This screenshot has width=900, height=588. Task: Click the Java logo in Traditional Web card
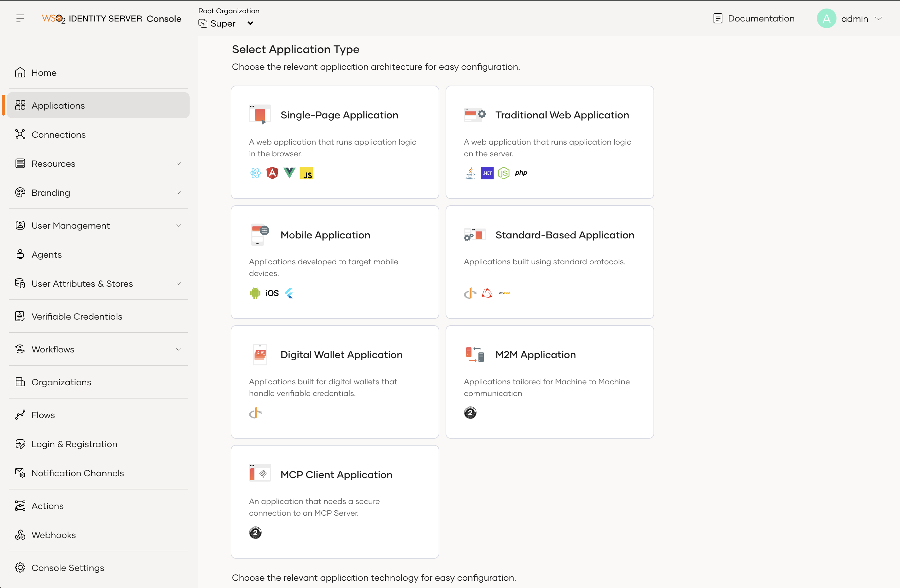tap(470, 173)
